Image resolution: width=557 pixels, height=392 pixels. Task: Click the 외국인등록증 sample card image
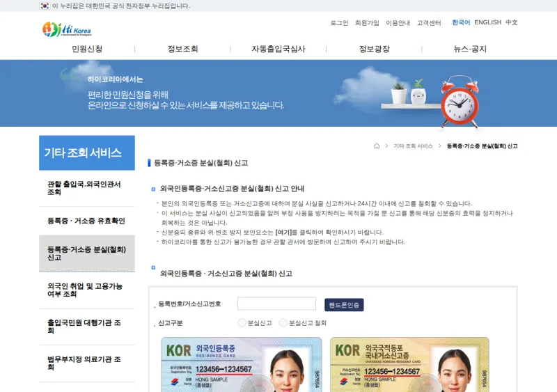(x=242, y=365)
